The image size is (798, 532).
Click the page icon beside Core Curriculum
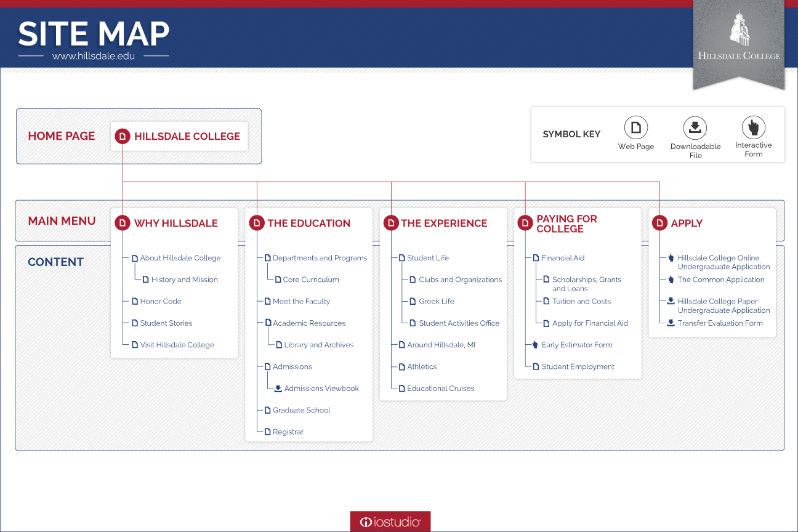(278, 280)
